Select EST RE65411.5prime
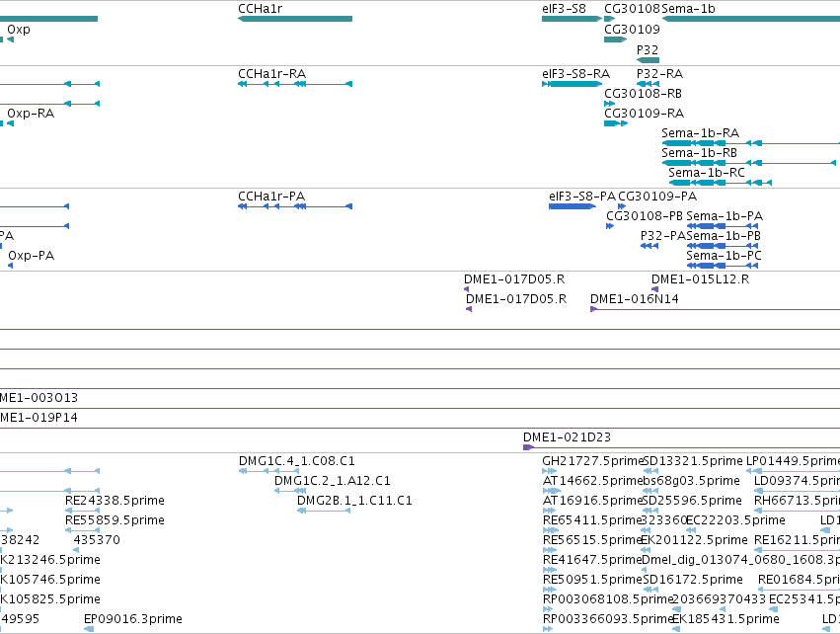The width and height of the screenshot is (840, 634). click(550, 530)
